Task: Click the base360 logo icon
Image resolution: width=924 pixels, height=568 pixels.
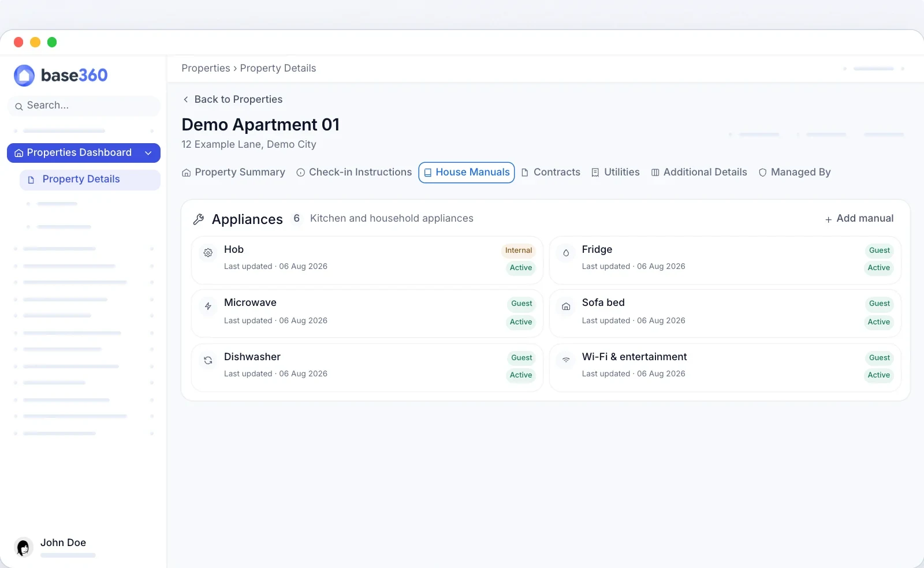Action: click(x=24, y=76)
